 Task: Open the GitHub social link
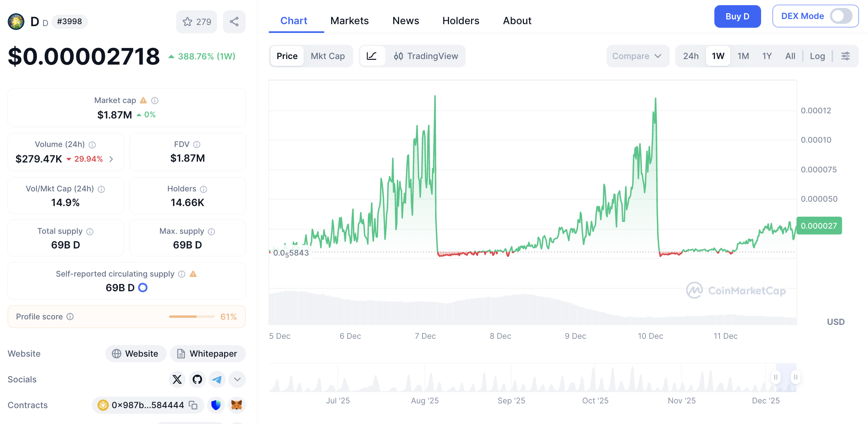point(197,380)
